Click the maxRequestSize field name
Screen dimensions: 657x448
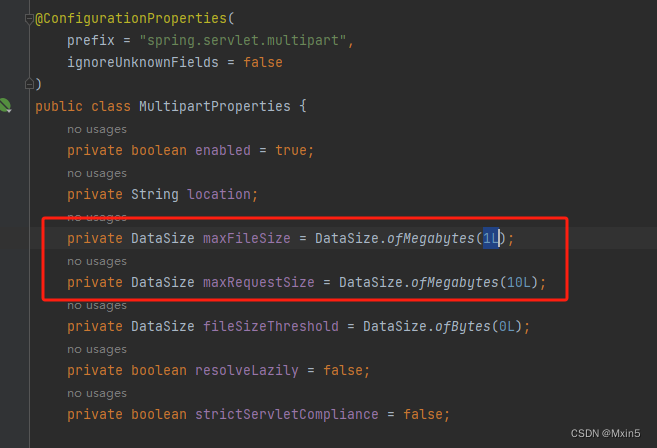point(259,282)
